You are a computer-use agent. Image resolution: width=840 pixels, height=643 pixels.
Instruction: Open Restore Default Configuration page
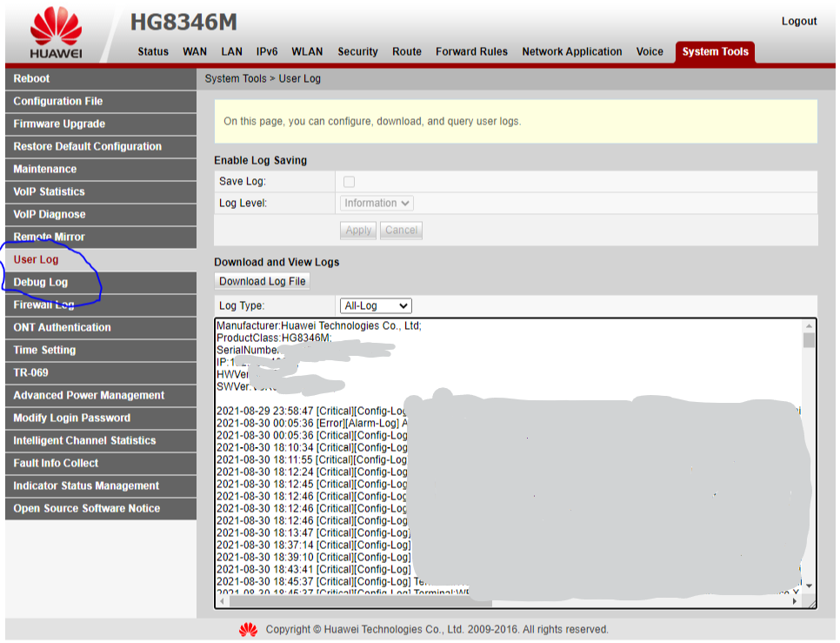(101, 146)
